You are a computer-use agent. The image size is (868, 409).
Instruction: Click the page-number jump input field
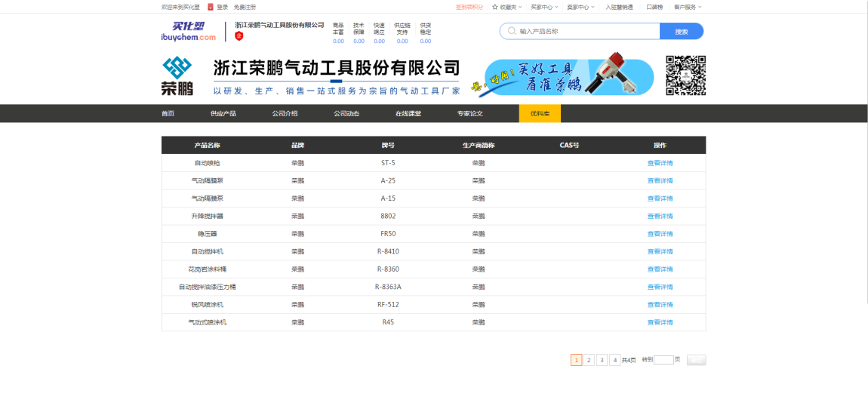[663, 360]
